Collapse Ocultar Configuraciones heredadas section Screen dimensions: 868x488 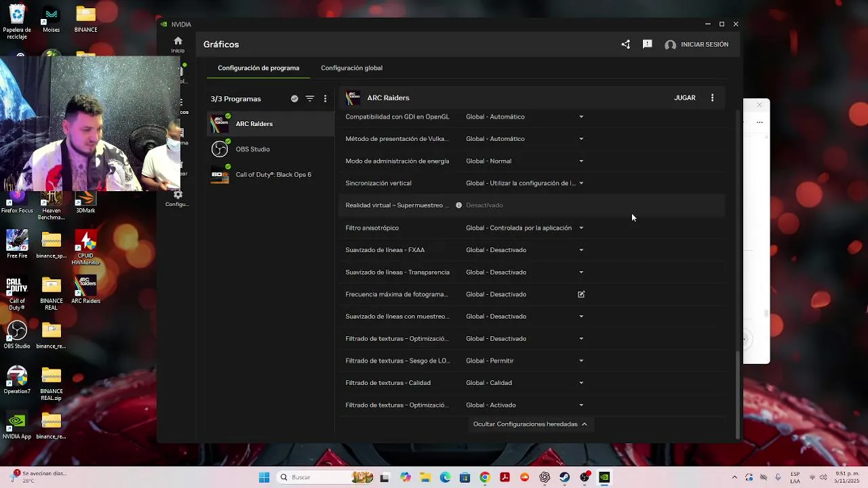530,424
